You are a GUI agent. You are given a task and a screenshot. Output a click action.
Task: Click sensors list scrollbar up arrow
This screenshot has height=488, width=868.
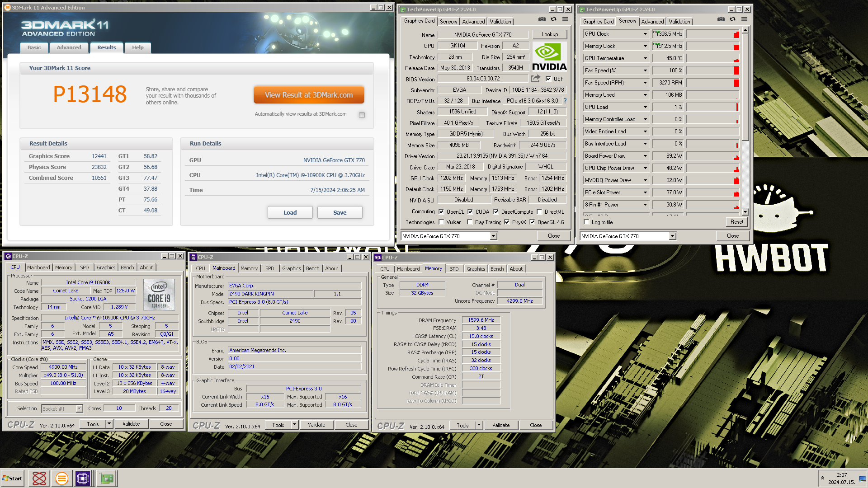[745, 30]
